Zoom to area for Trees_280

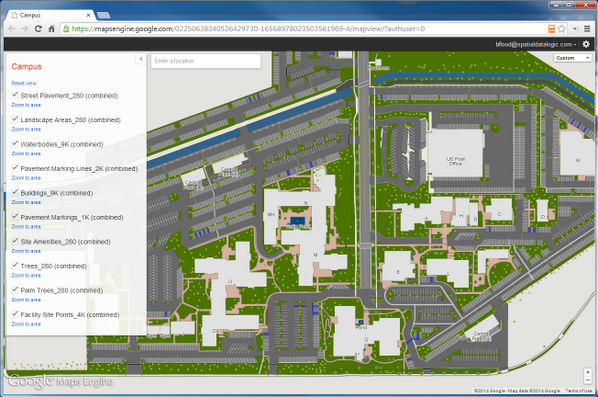pos(26,276)
